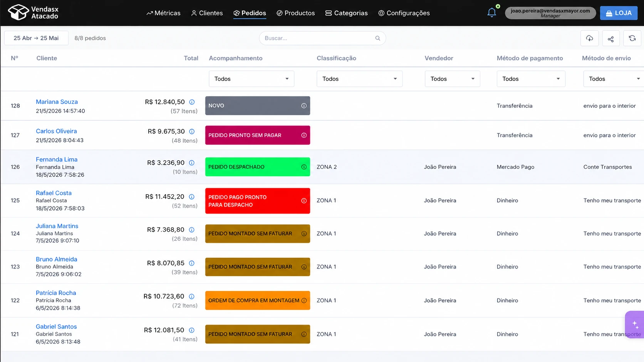Click the cloud download export icon

pyautogui.click(x=589, y=38)
